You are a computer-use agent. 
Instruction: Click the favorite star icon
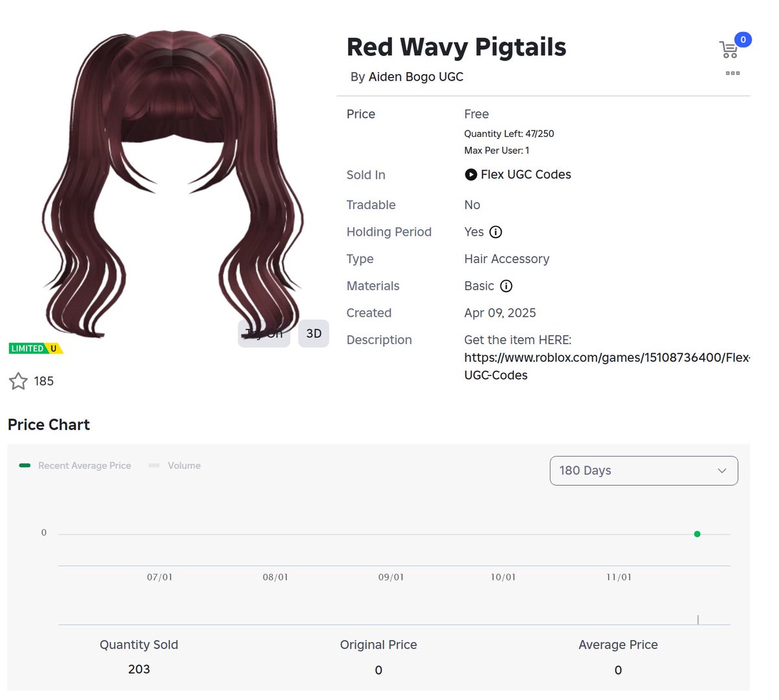(18, 381)
